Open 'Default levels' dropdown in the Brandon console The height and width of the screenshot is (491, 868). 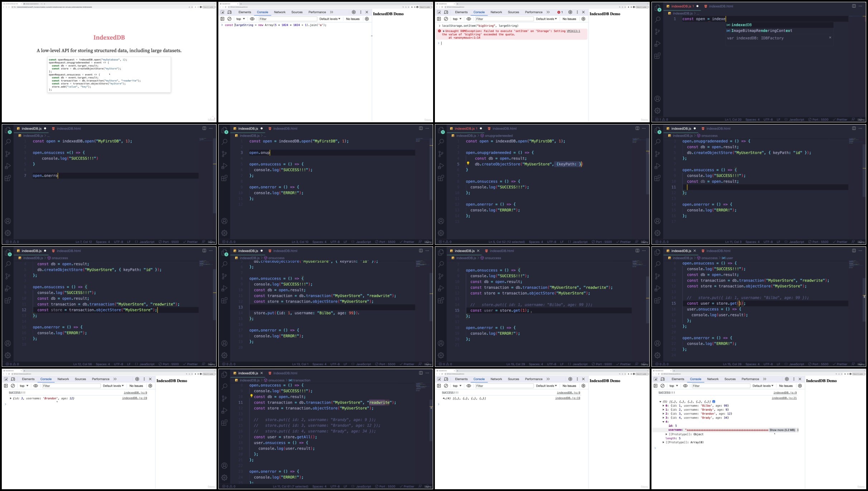[x=113, y=386]
